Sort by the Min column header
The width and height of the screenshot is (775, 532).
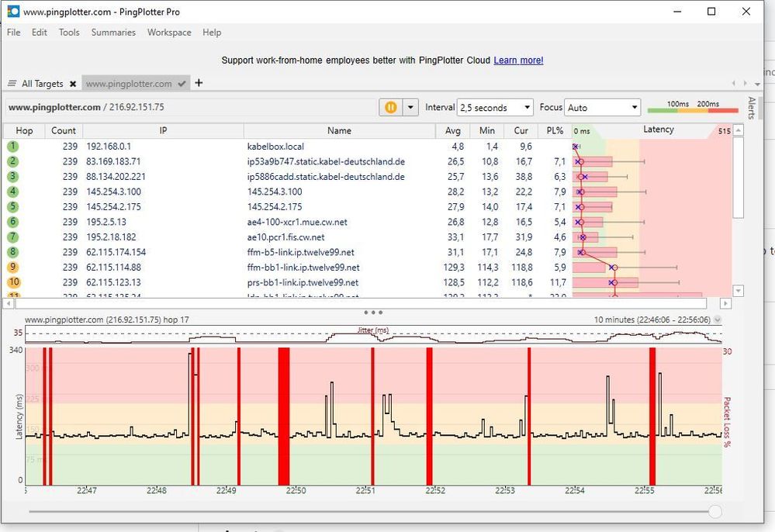click(487, 131)
